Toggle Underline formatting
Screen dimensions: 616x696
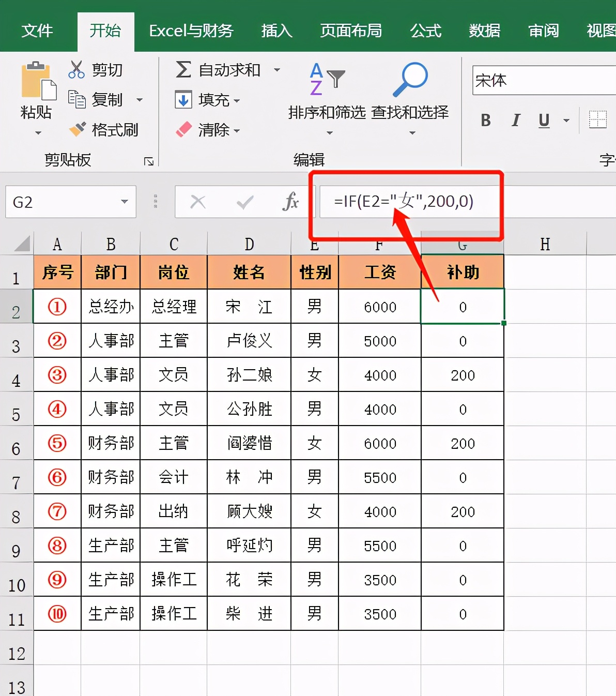544,120
